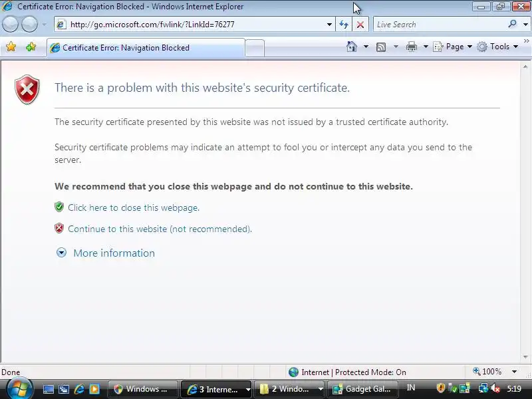Click here to close this webpage link
The height and width of the screenshot is (399, 532).
(x=134, y=207)
